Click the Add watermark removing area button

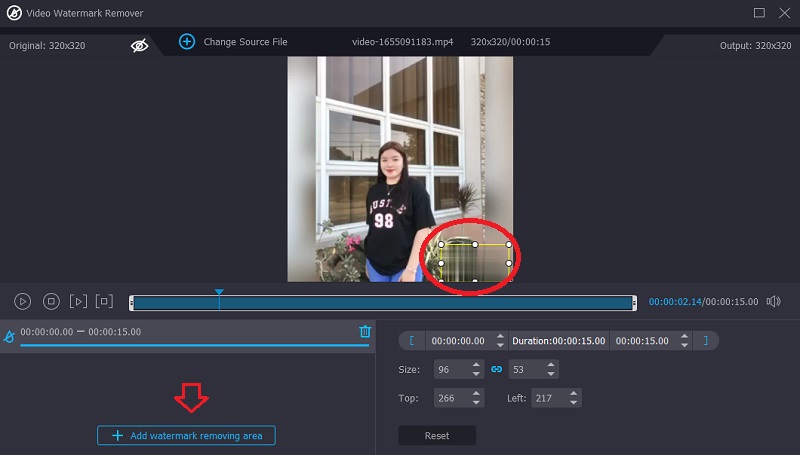coord(186,436)
